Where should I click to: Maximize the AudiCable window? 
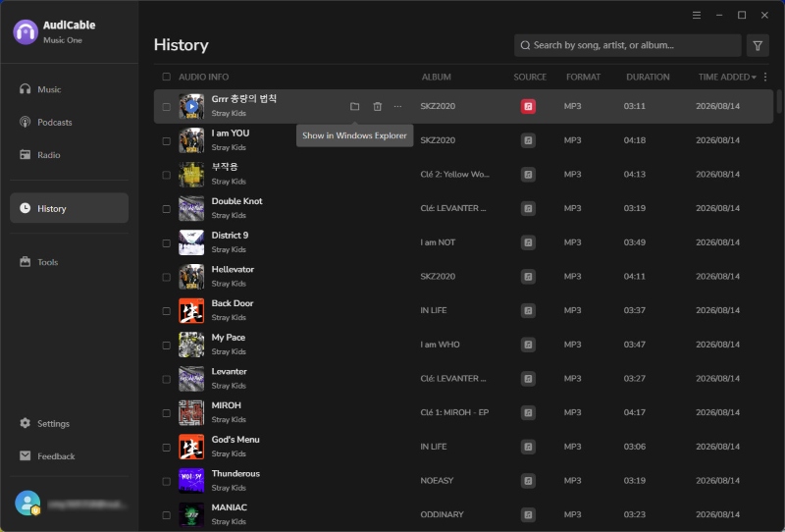[742, 15]
